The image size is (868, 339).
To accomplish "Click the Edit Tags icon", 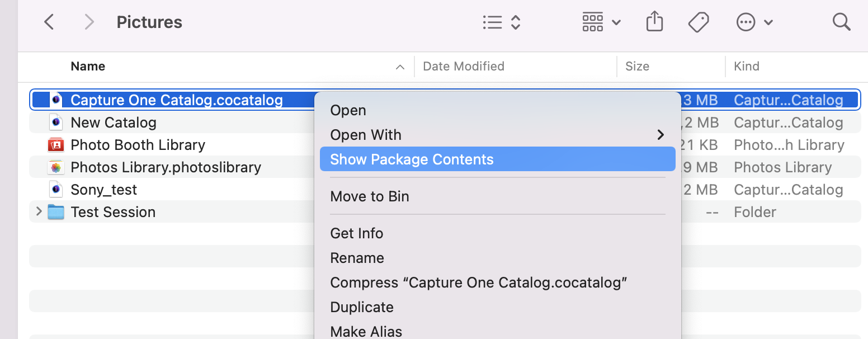I will pyautogui.click(x=699, y=22).
